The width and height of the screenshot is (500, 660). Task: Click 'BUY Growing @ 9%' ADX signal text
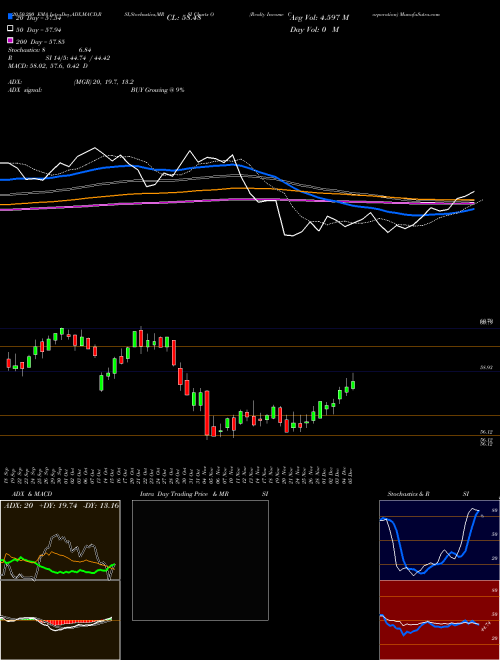coord(157,90)
